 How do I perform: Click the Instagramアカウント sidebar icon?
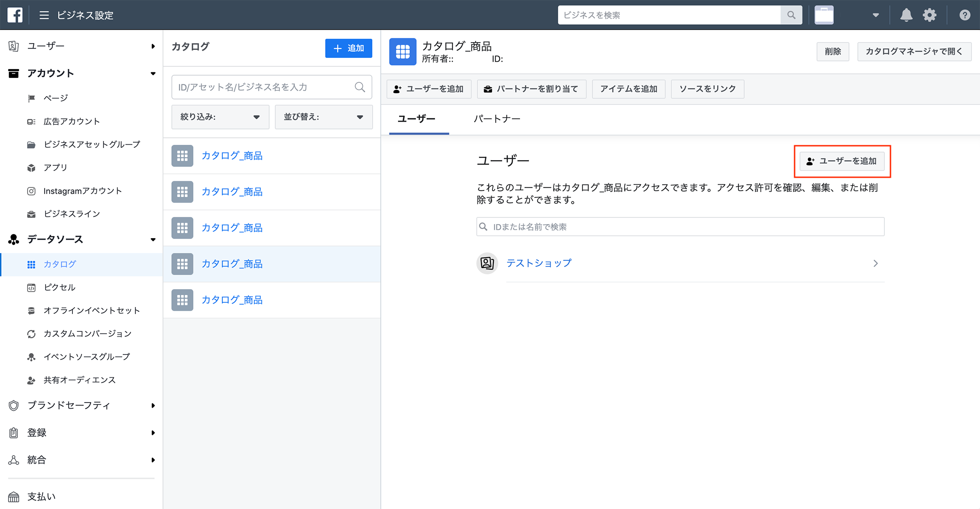tap(31, 191)
